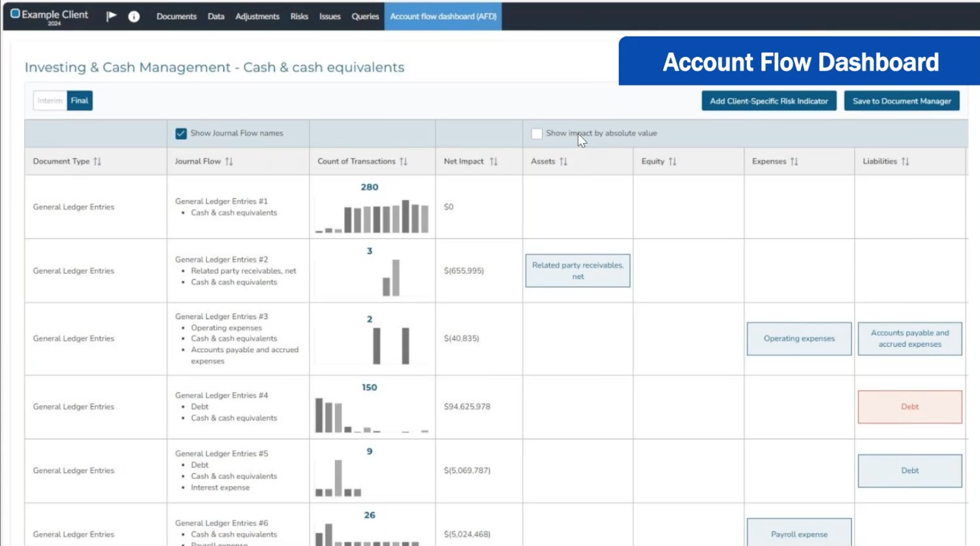Sort by Assets column arrows

(563, 161)
